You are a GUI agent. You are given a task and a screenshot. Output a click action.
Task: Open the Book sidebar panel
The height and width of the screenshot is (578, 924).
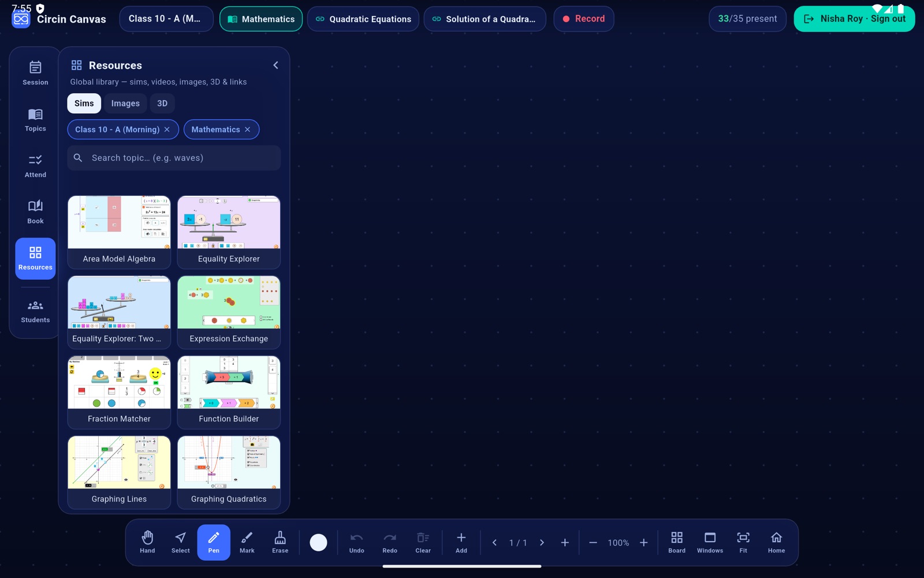click(35, 212)
